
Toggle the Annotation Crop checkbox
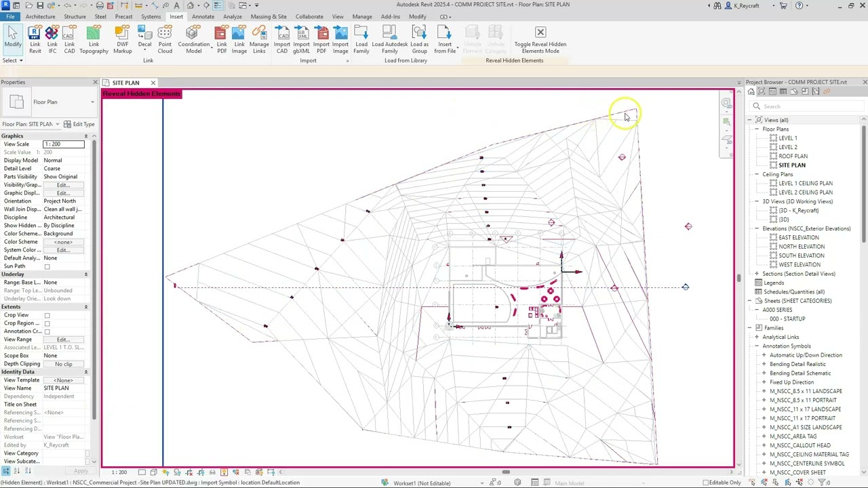point(47,331)
